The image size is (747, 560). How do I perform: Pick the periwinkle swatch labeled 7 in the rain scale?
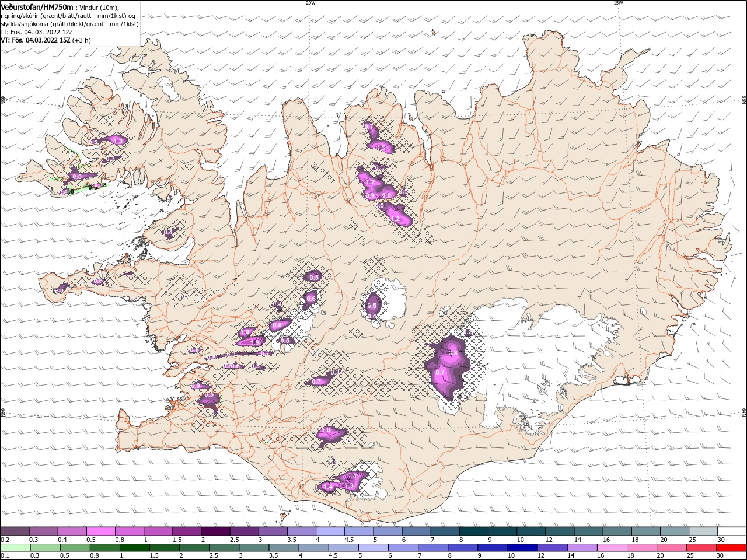point(432,548)
